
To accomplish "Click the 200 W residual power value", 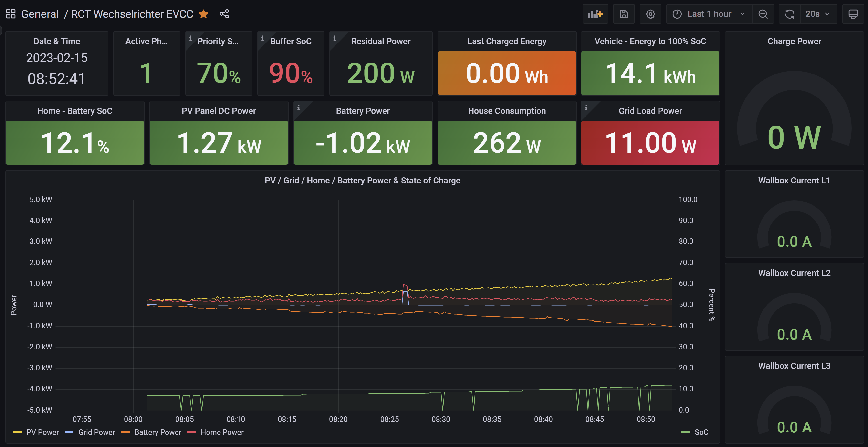I will (381, 74).
